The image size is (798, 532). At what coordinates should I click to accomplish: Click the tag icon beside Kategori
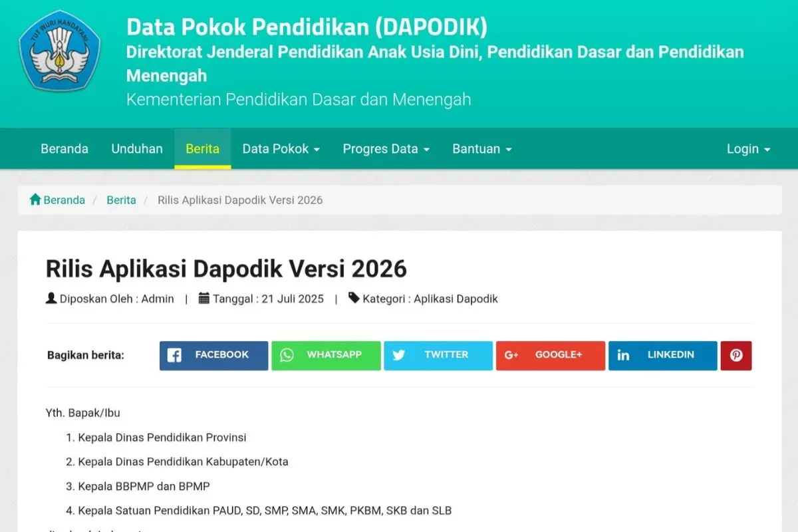354,298
